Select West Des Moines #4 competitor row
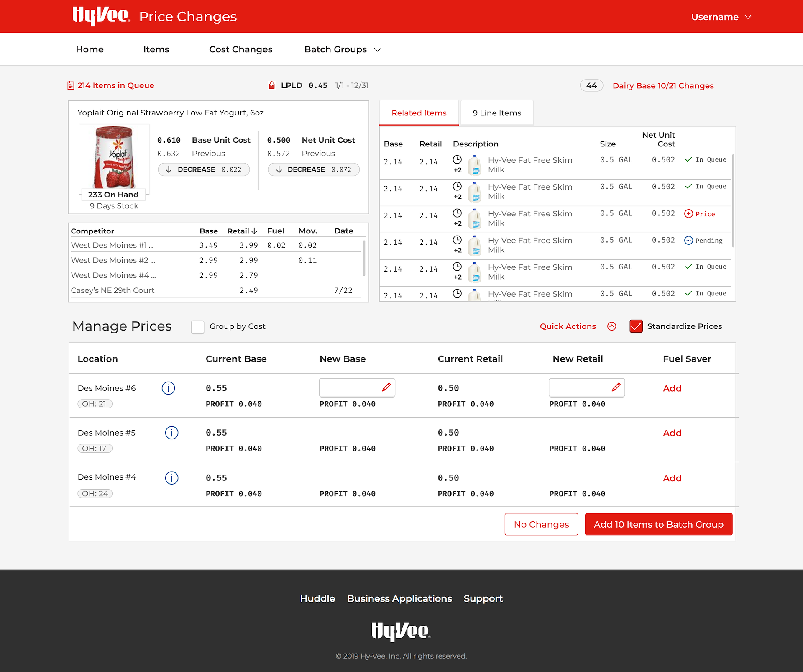The height and width of the screenshot is (672, 803). [x=216, y=275]
